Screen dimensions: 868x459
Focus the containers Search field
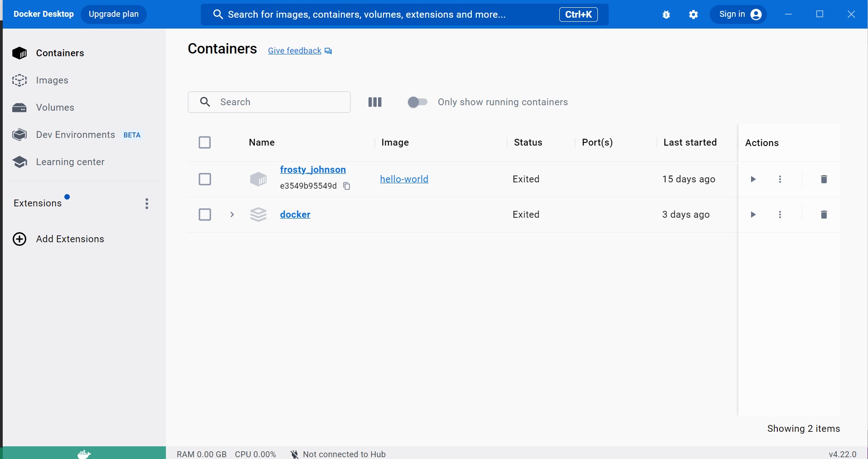[269, 102]
